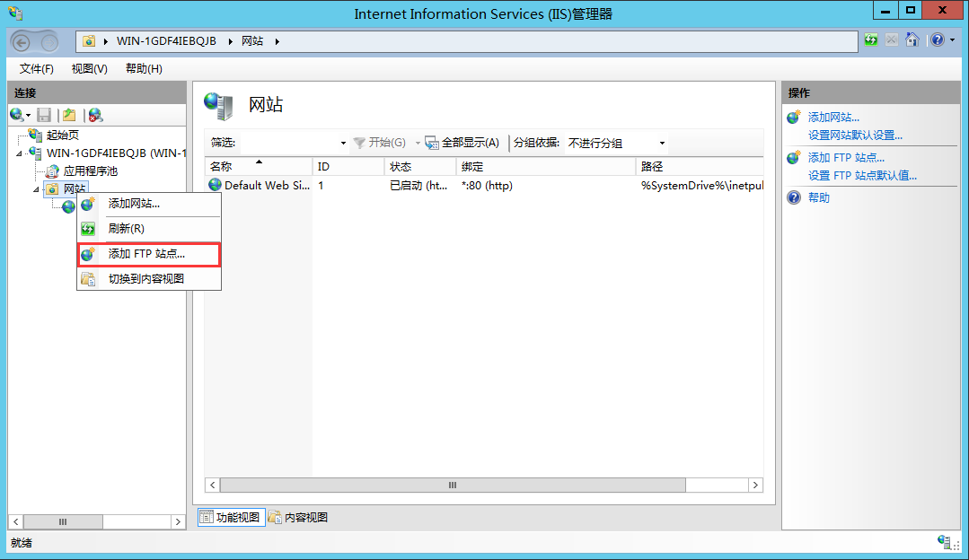
Task: Click the folder icon in breadcrumb bar
Action: (89, 41)
